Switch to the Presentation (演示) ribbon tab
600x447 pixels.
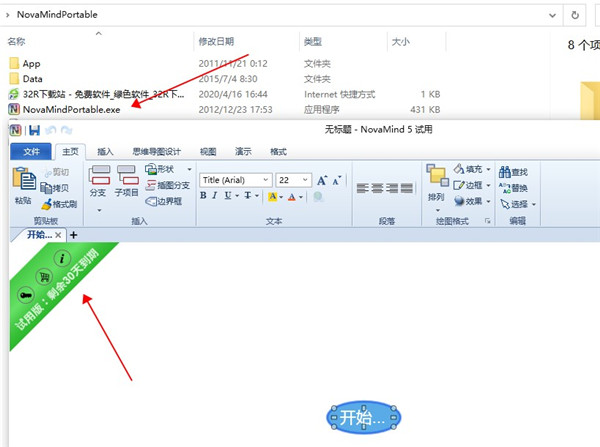point(243,152)
